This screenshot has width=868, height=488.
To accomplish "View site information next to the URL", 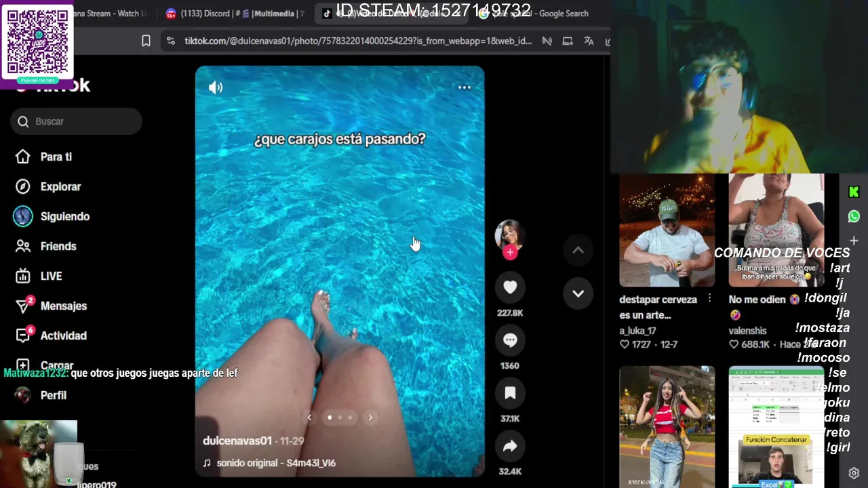I will point(170,41).
